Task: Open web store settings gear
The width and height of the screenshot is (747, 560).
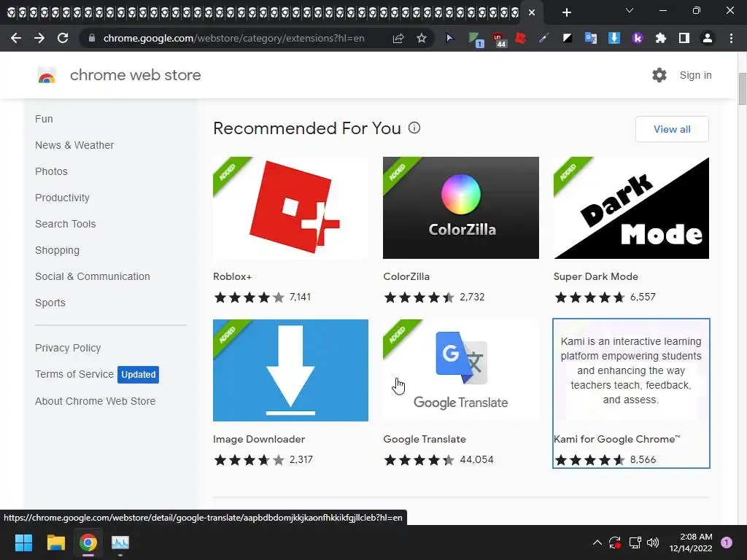Action: coord(659,75)
